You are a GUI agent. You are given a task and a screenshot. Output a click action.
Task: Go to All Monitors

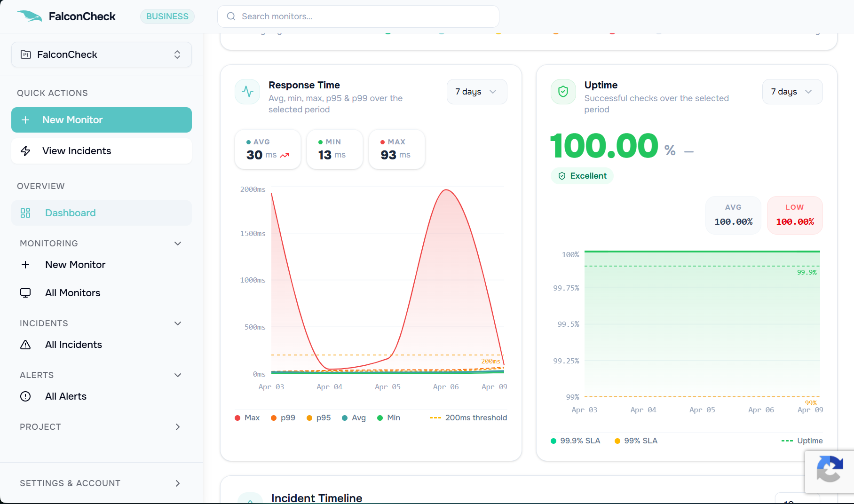102,293
